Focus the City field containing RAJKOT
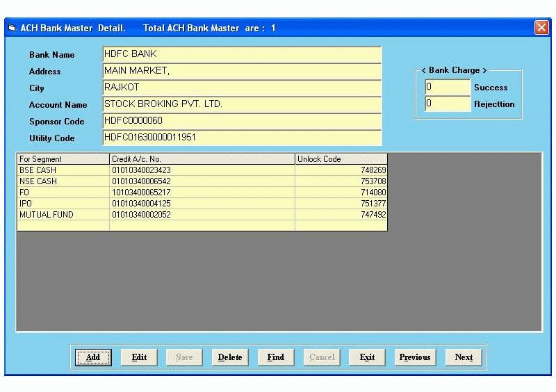Image resolution: width=556 pixels, height=392 pixels. (241, 88)
